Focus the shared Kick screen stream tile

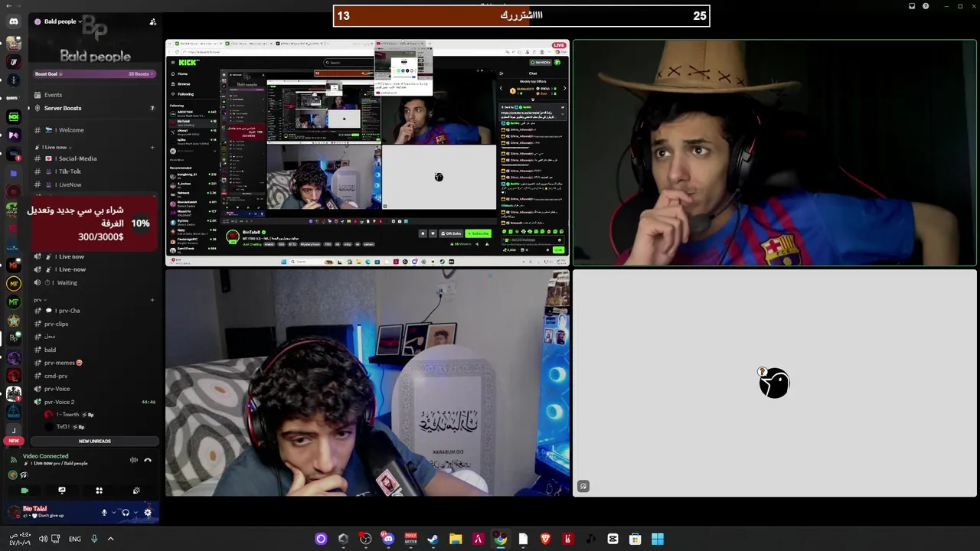pyautogui.click(x=367, y=152)
